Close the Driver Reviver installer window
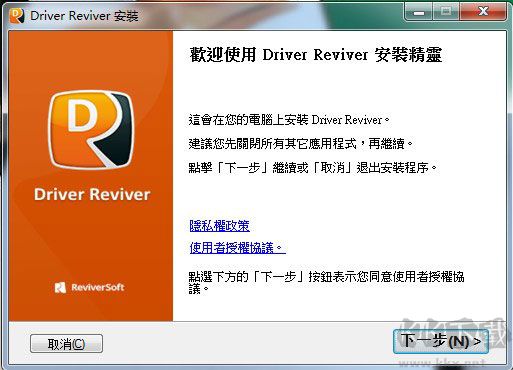The height and width of the screenshot is (370, 513). 483,13
